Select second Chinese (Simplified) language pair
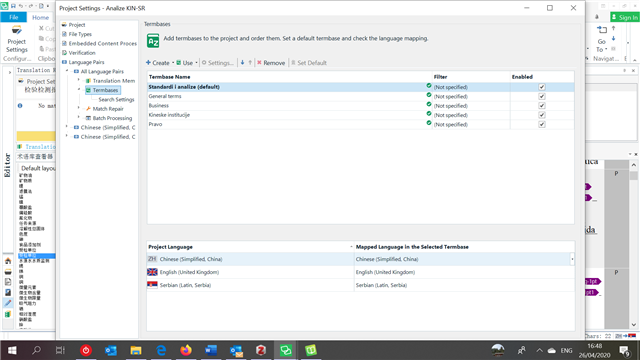This screenshot has width=640, height=360. pyautogui.click(x=108, y=137)
